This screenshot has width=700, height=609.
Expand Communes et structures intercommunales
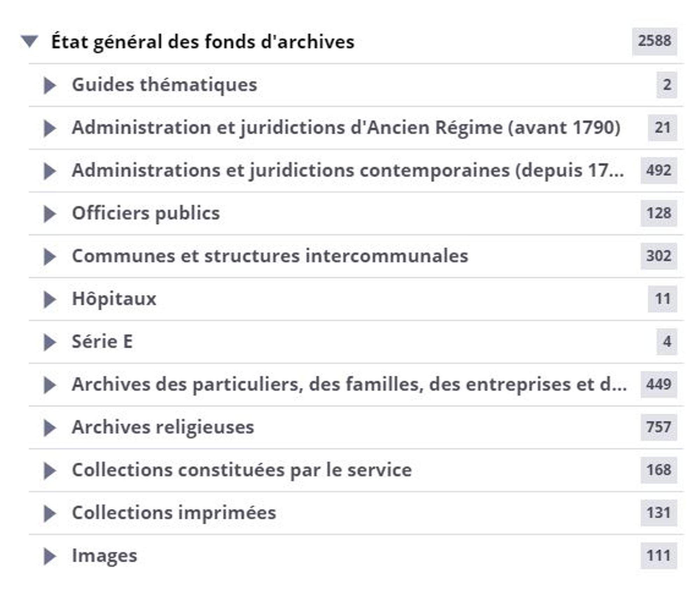point(50,256)
